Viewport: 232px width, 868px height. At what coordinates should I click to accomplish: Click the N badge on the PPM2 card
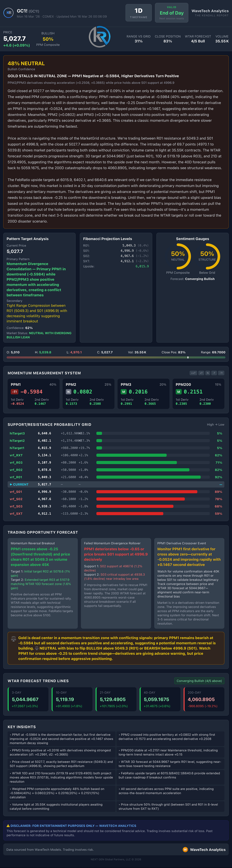click(x=69, y=392)
